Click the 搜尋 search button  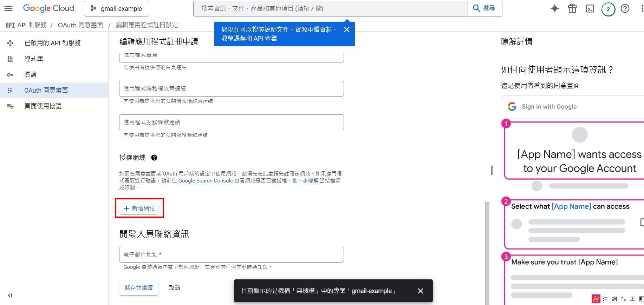[484, 8]
